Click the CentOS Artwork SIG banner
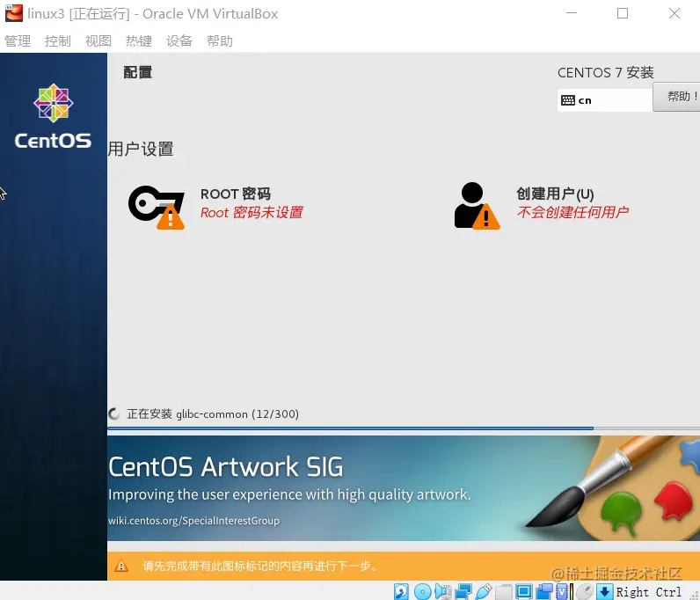700x600 pixels. point(404,488)
